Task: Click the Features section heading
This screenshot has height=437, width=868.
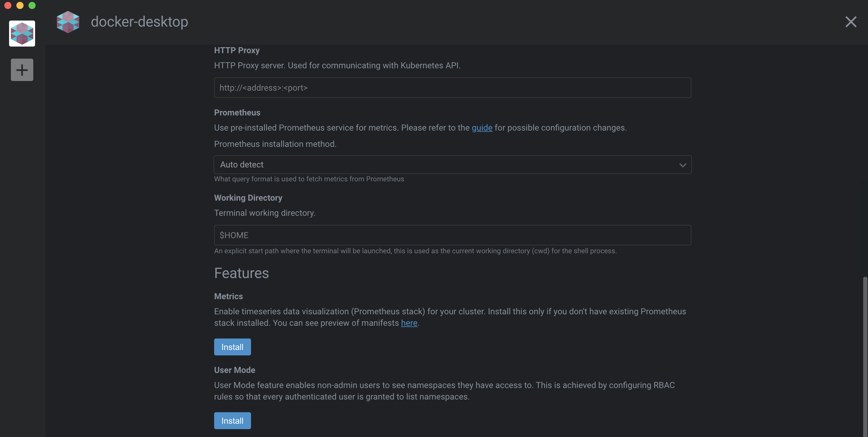Action: 241,273
